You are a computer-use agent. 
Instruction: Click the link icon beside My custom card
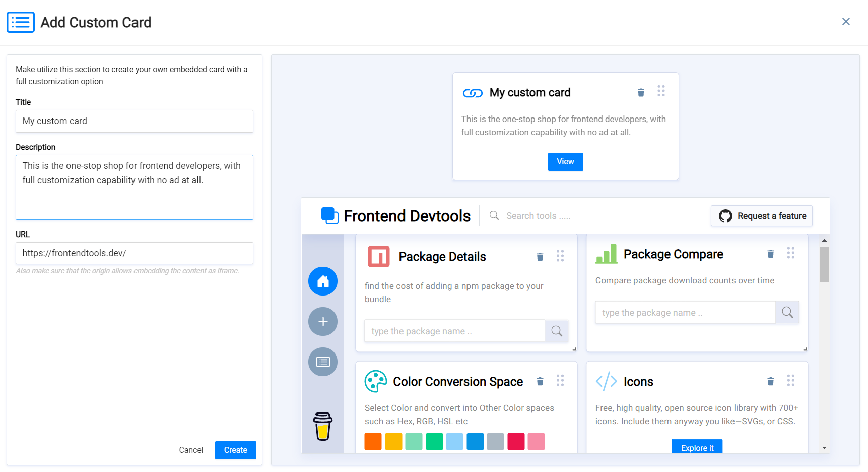pos(472,92)
